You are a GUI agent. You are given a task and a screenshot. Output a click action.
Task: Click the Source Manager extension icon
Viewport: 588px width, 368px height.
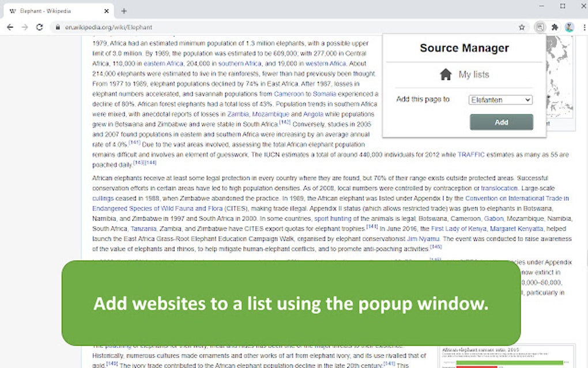tap(540, 27)
